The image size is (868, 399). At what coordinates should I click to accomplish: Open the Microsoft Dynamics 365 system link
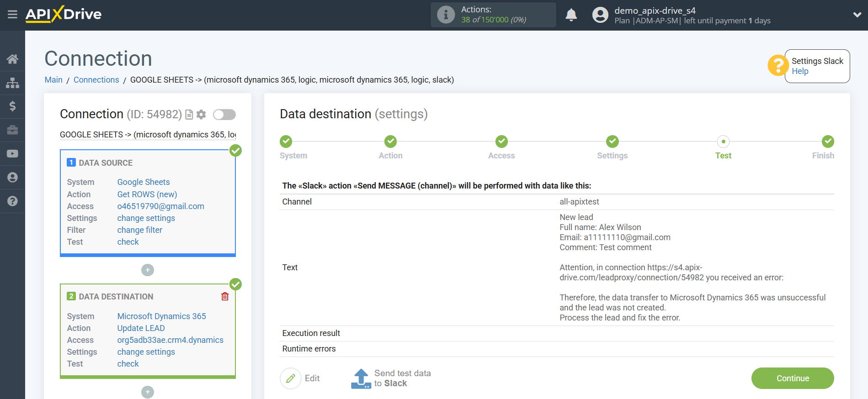(162, 316)
